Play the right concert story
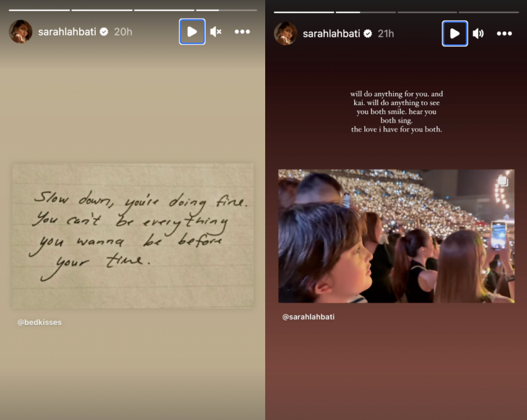The width and height of the screenshot is (527, 420). click(x=455, y=34)
